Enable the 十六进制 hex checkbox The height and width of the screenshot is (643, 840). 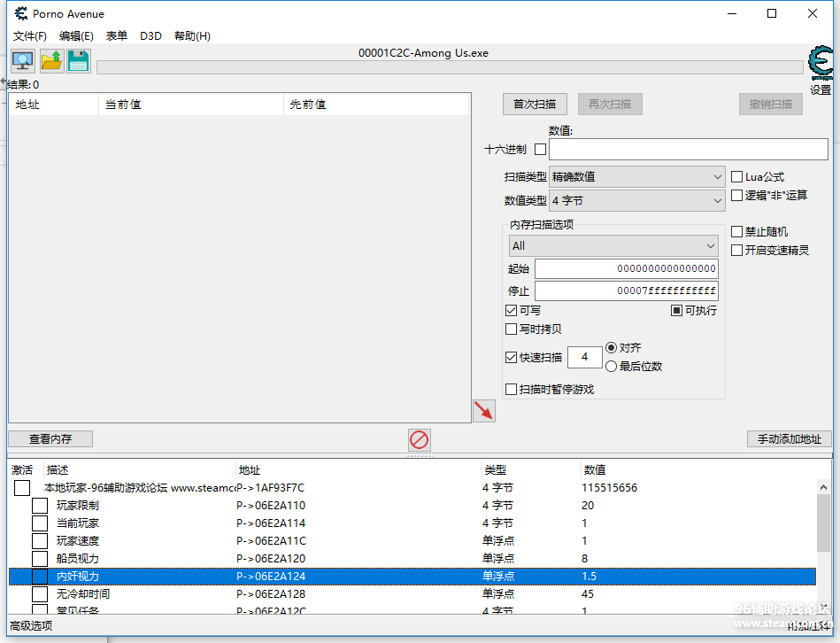(x=540, y=149)
